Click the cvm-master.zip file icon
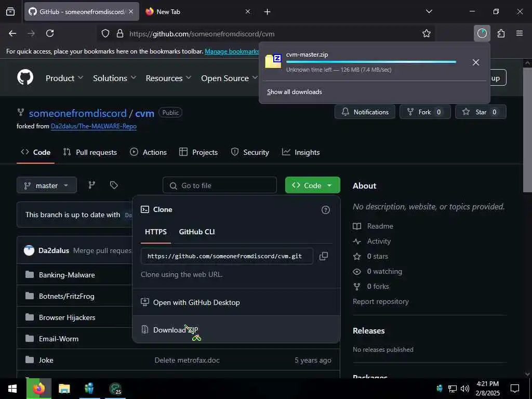 tap(273, 61)
